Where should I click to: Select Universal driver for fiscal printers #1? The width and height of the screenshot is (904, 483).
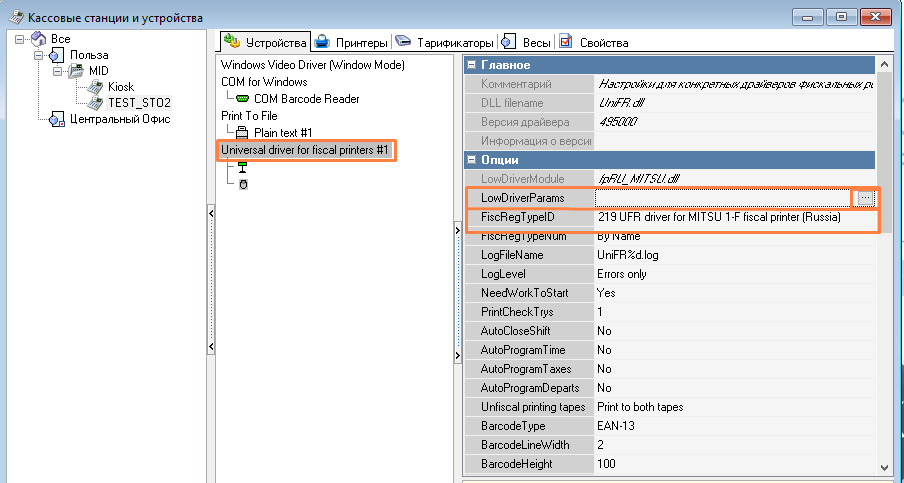[304, 150]
